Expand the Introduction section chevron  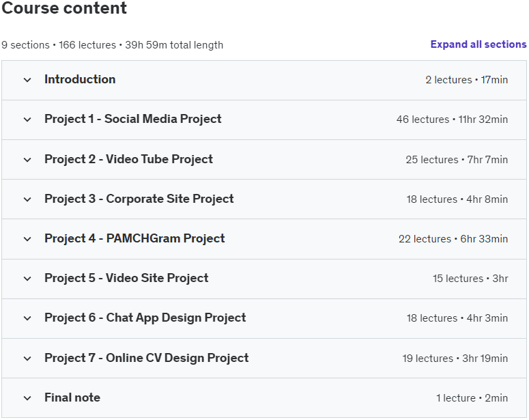27,80
